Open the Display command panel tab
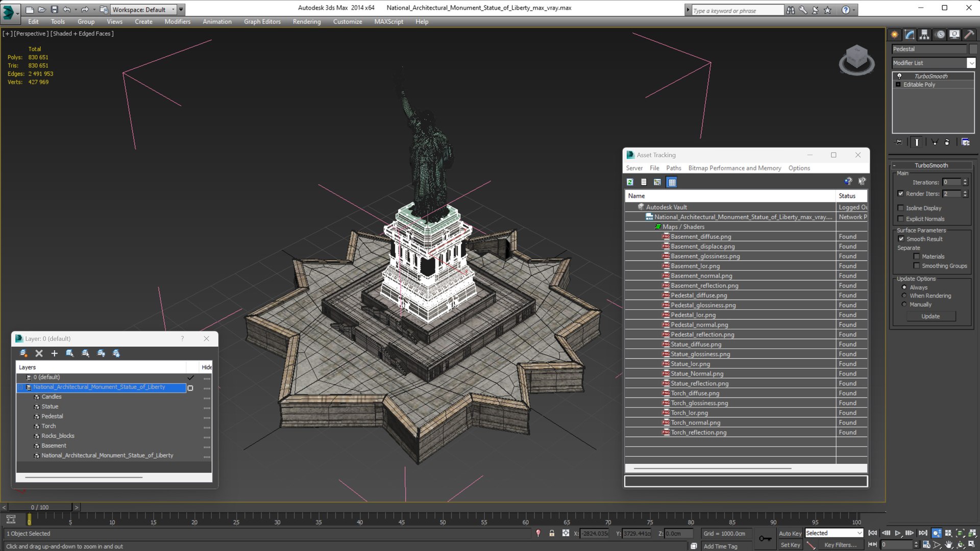The image size is (980, 551). click(x=954, y=35)
